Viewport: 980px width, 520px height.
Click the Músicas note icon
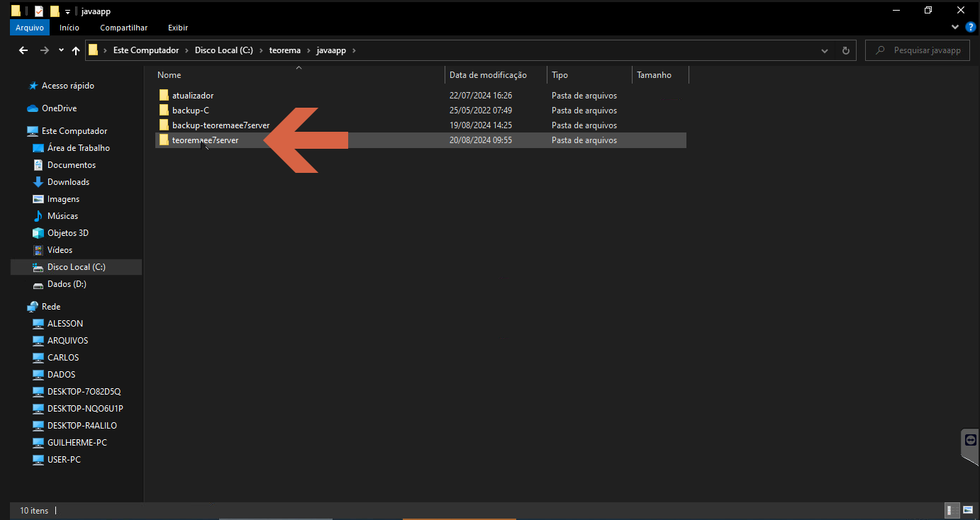click(38, 216)
